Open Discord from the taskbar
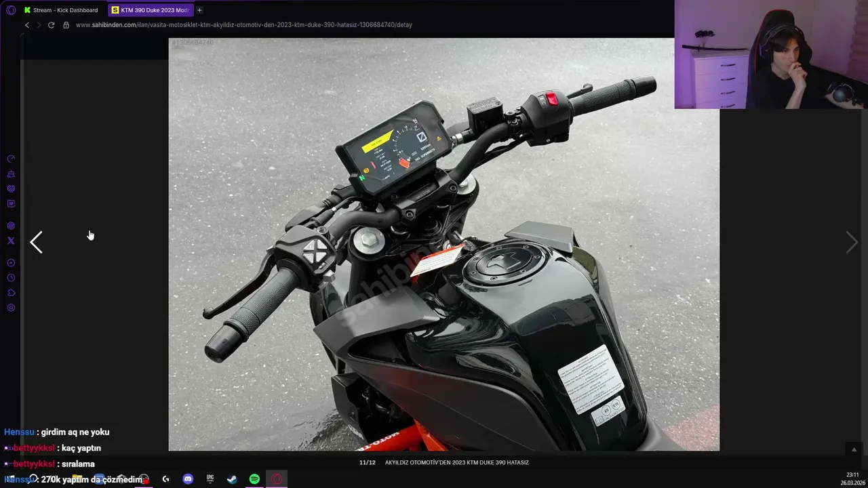 coord(188,479)
